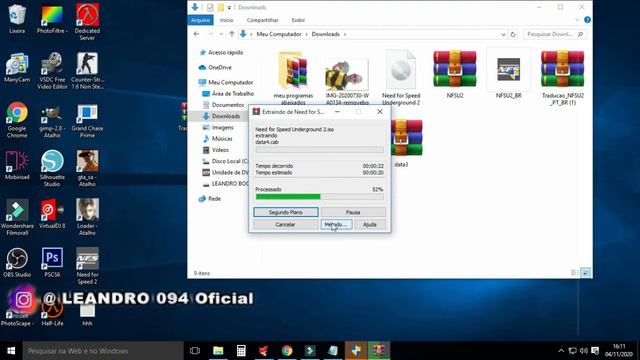640x360 pixels.
Task: Launch Grand Chase Prime shortcut
Action: coord(87,120)
